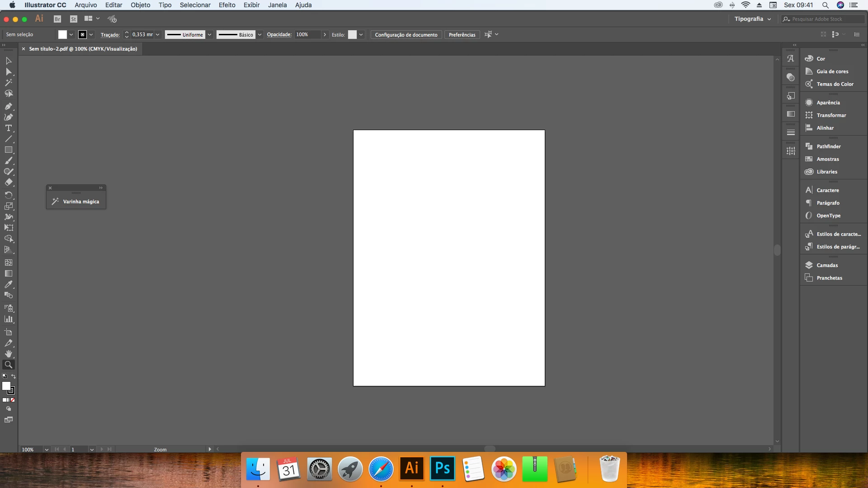868x488 pixels.
Task: Reset to default fill and stroke
Action: click(x=5, y=376)
